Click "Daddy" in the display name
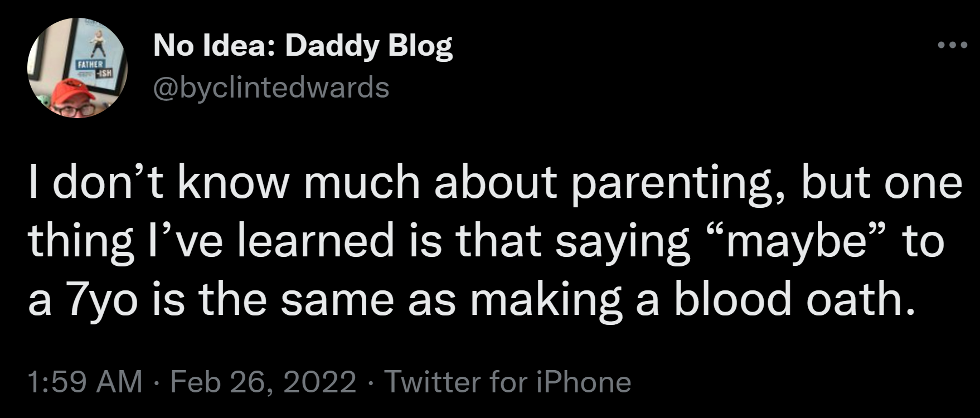 333,47
